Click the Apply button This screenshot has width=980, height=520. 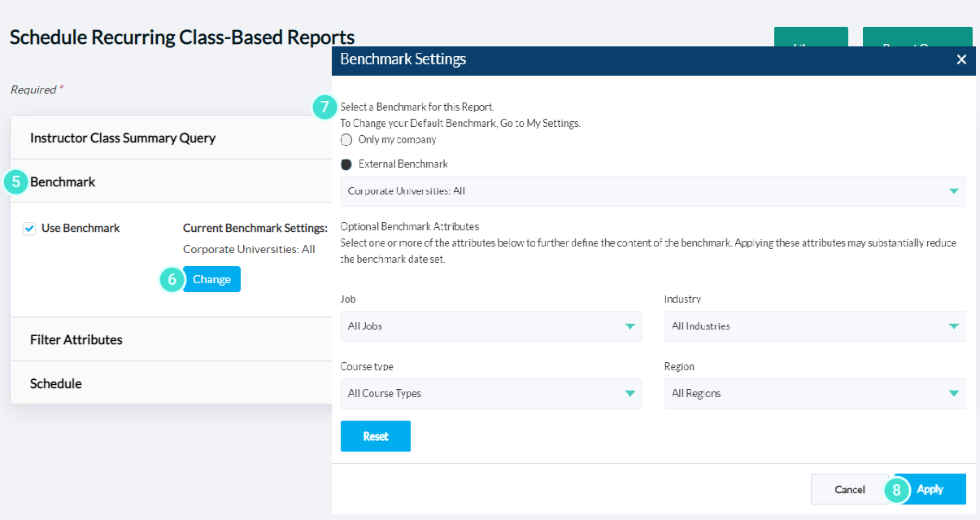coord(931,489)
